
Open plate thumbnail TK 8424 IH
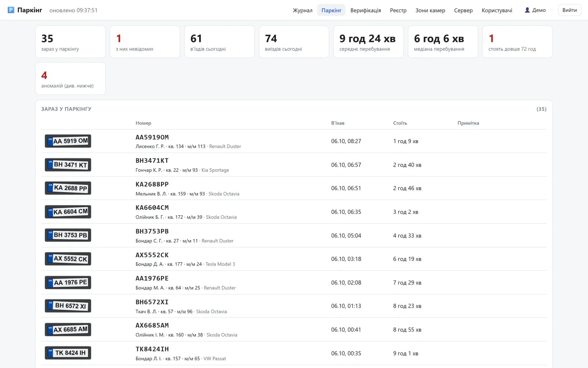[68, 353]
